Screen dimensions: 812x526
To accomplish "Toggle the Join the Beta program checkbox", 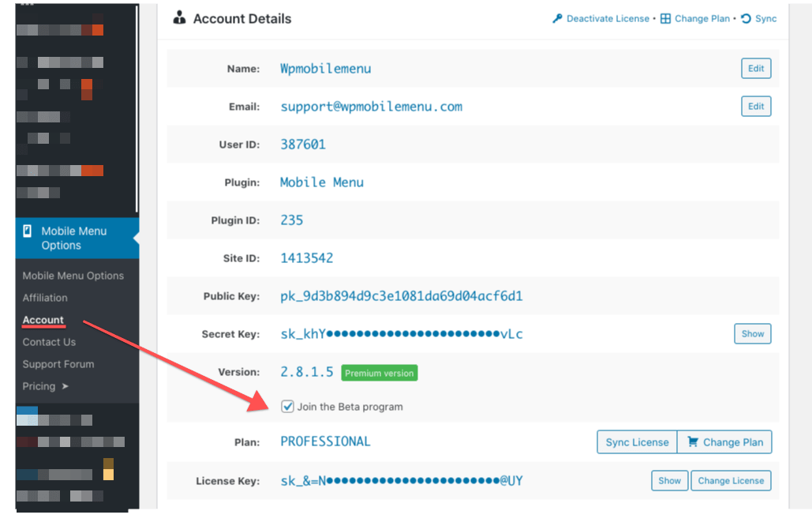I will 287,406.
